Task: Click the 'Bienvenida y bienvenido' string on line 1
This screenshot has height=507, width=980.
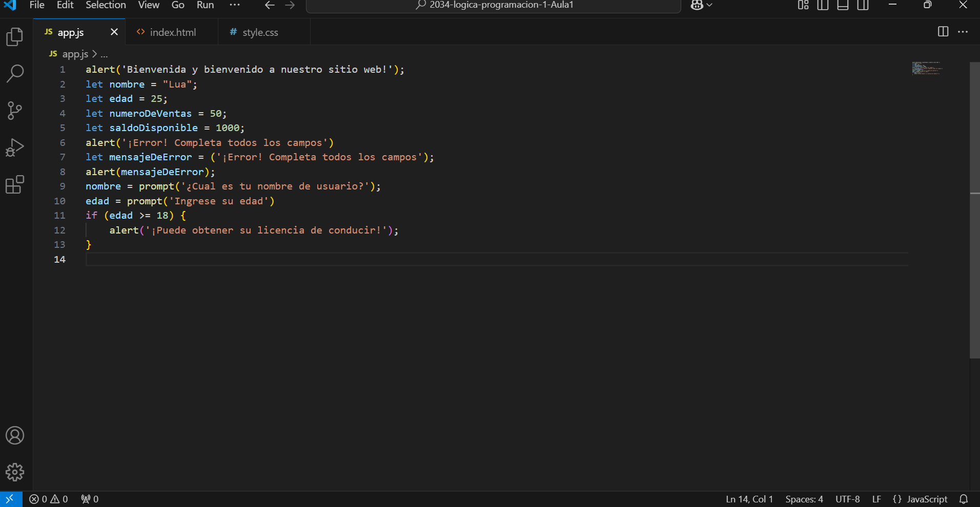Action: point(257,70)
